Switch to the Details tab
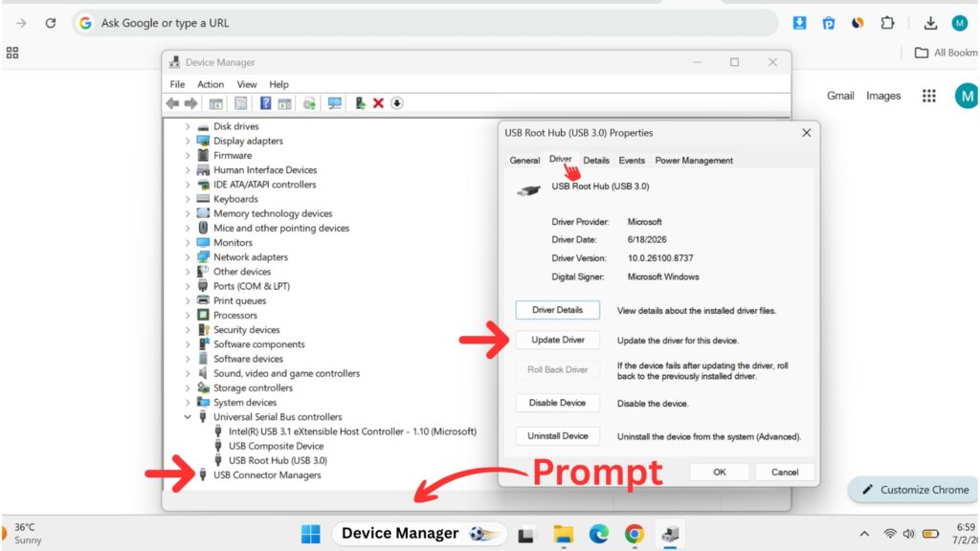This screenshot has height=551, width=980. click(595, 161)
